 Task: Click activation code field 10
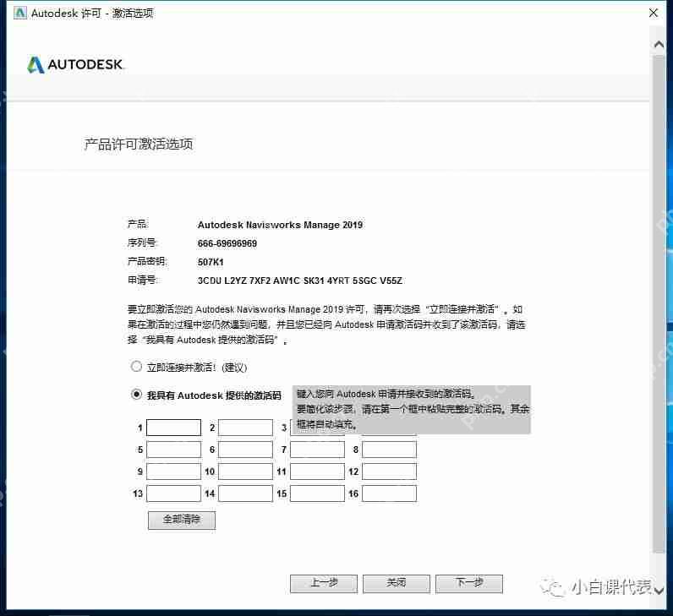point(245,472)
